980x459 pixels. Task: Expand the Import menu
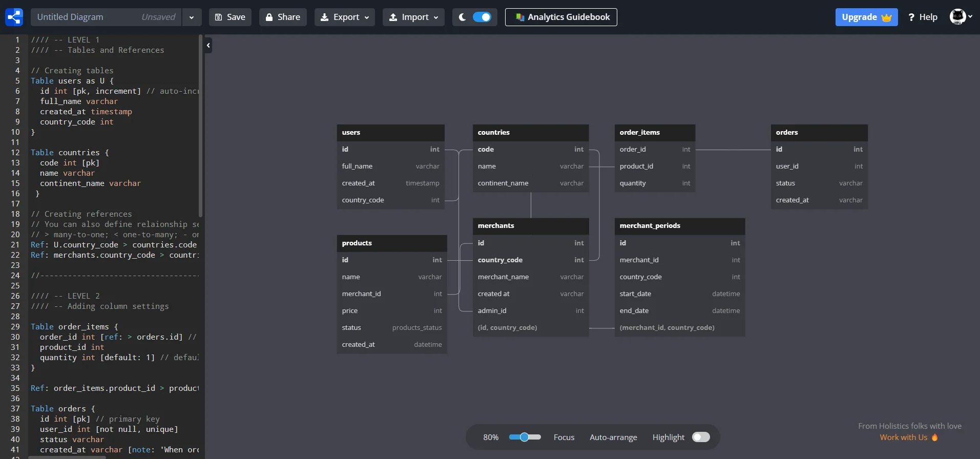coord(413,17)
